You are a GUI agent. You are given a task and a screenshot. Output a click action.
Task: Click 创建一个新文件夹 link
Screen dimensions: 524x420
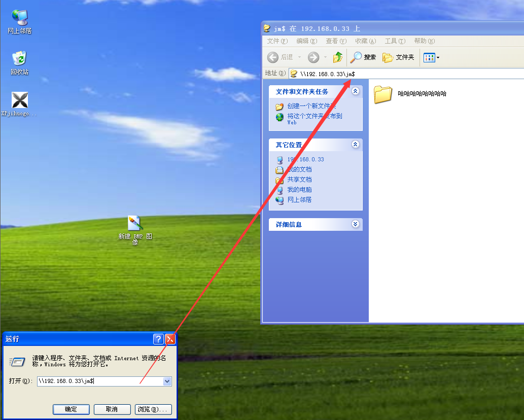(x=311, y=106)
